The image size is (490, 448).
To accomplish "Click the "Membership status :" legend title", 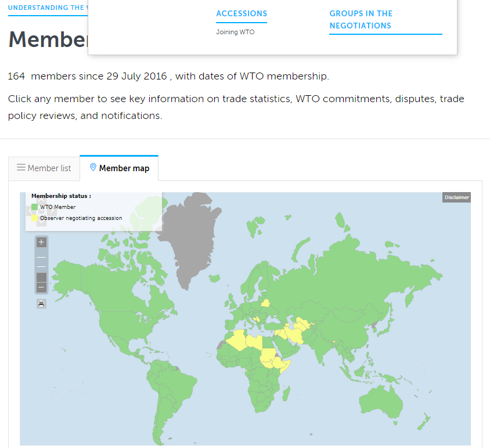I will [x=62, y=196].
